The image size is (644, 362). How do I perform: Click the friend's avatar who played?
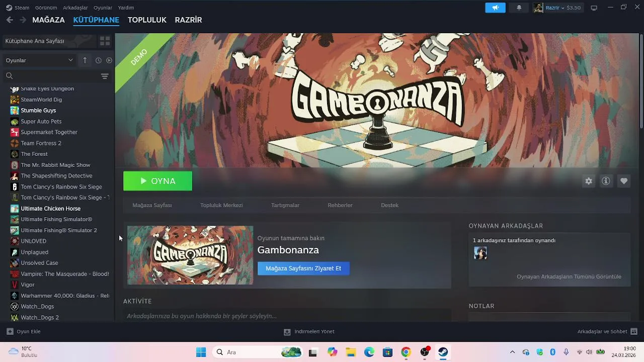(x=480, y=253)
